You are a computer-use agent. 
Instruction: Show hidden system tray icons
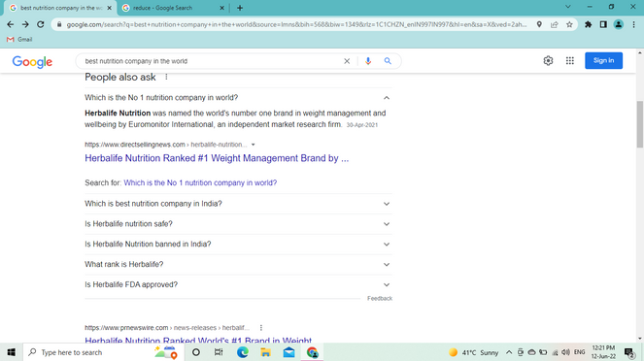coord(509,352)
